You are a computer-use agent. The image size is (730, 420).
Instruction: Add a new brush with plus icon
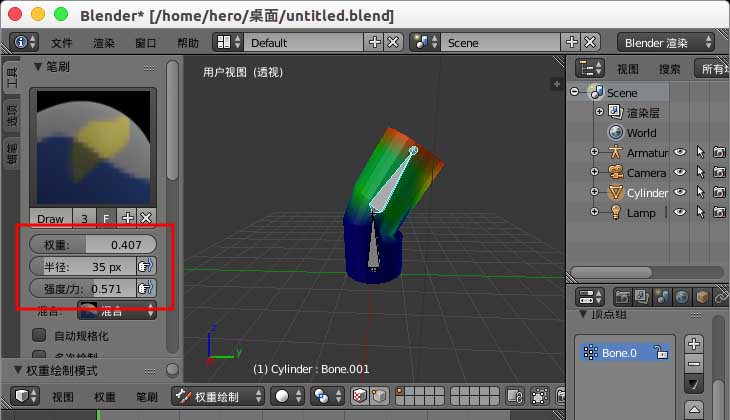tap(127, 218)
